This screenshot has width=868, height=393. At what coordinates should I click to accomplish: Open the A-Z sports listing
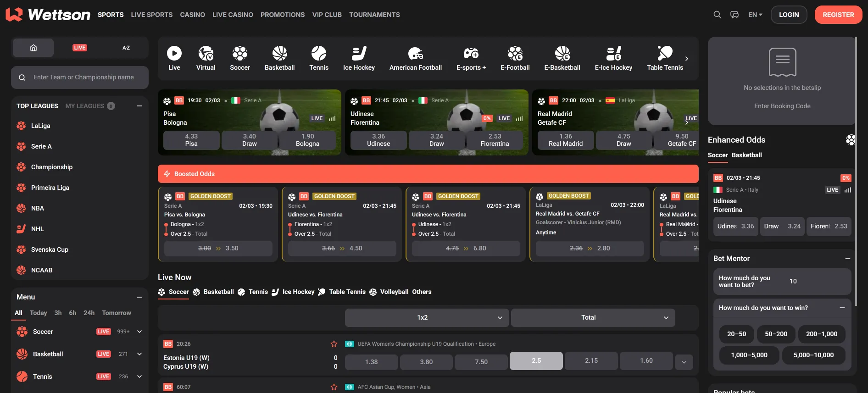pyautogui.click(x=126, y=48)
